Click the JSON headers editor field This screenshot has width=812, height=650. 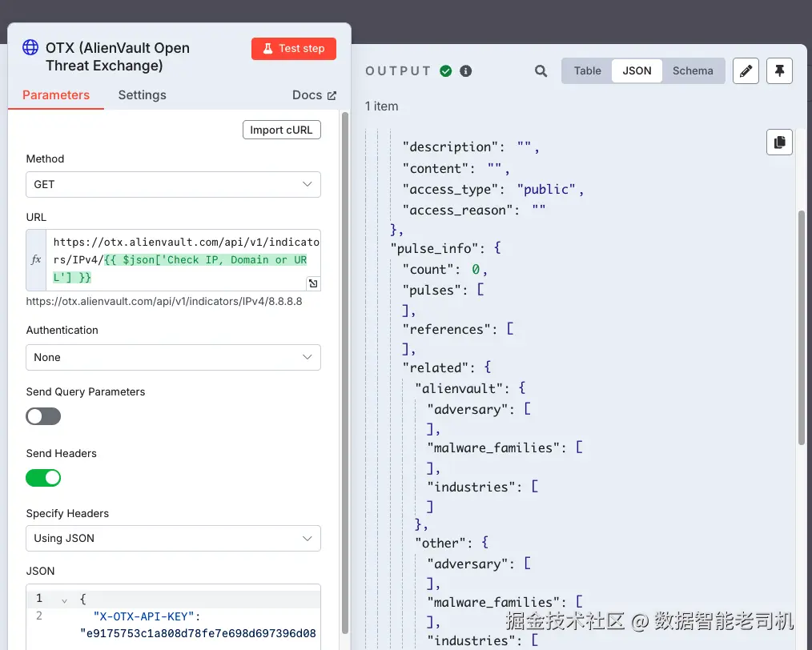[x=173, y=617]
